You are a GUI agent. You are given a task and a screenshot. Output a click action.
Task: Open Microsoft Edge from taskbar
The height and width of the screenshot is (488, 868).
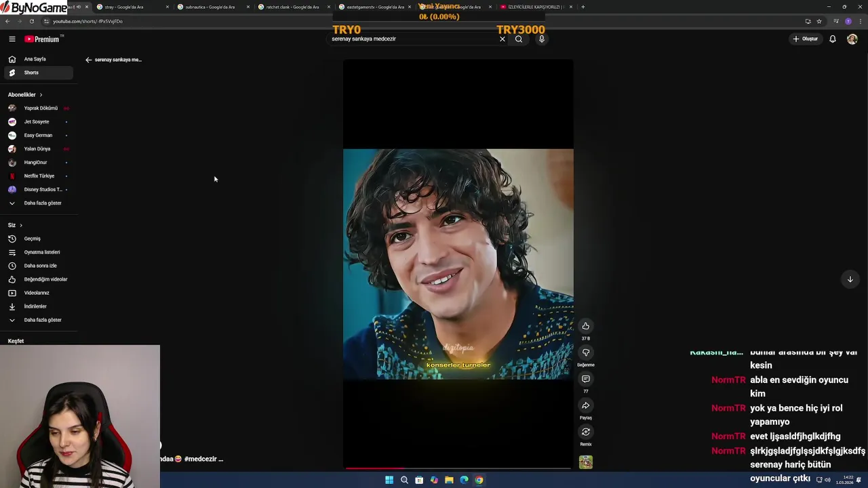[464, 480]
